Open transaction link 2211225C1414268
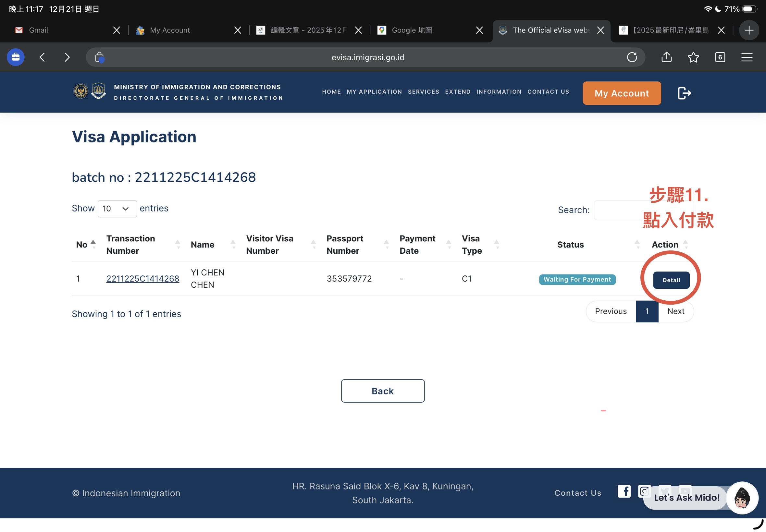Viewport: 766px width, 532px height. [142, 279]
